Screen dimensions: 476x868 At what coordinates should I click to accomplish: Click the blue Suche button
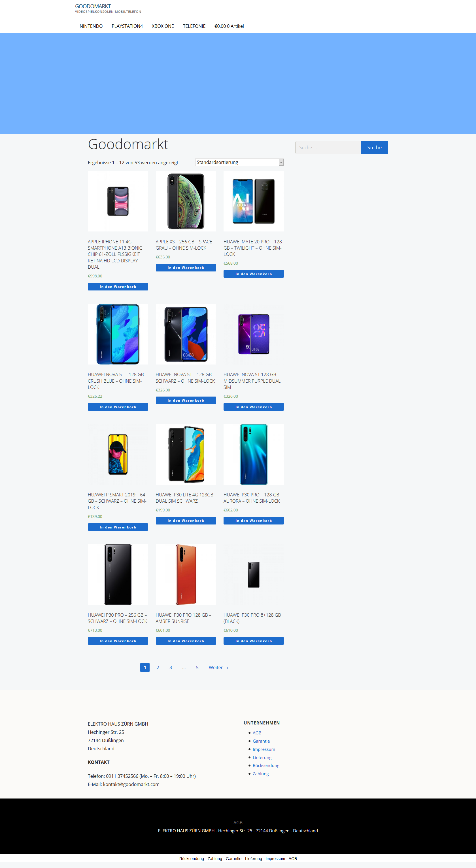[x=374, y=147]
